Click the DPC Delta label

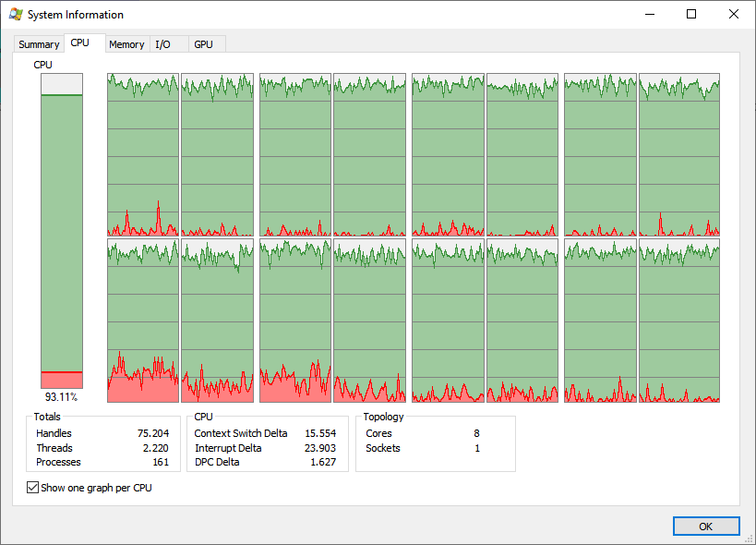217,462
